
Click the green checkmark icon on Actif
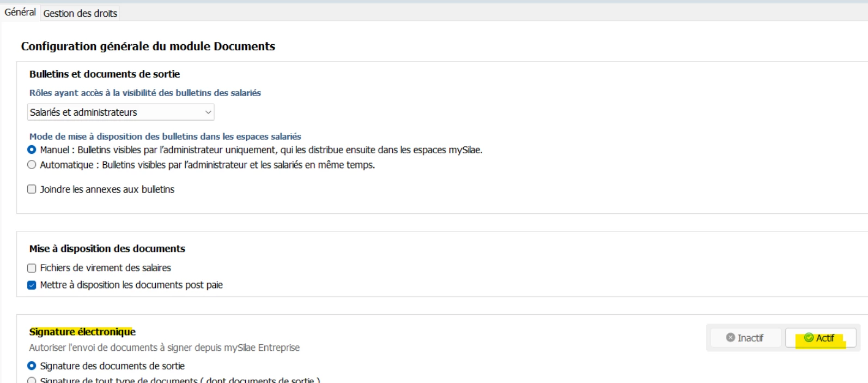pos(809,338)
